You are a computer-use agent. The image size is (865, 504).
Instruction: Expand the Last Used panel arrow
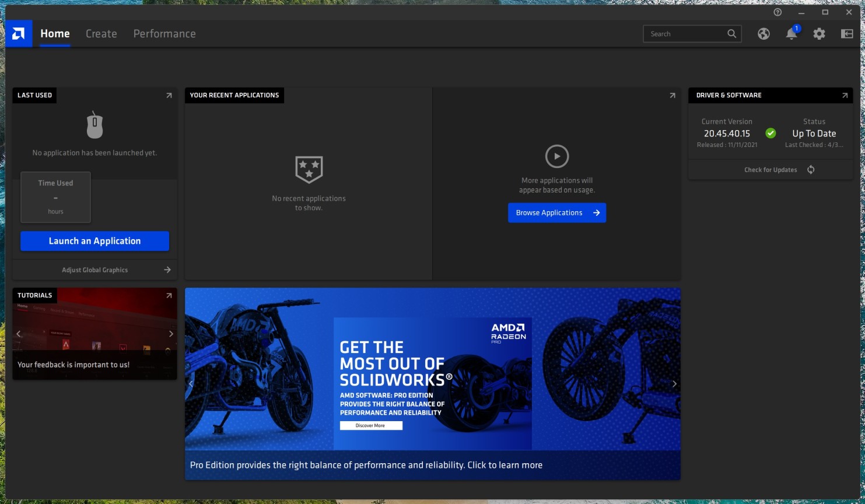(x=169, y=95)
